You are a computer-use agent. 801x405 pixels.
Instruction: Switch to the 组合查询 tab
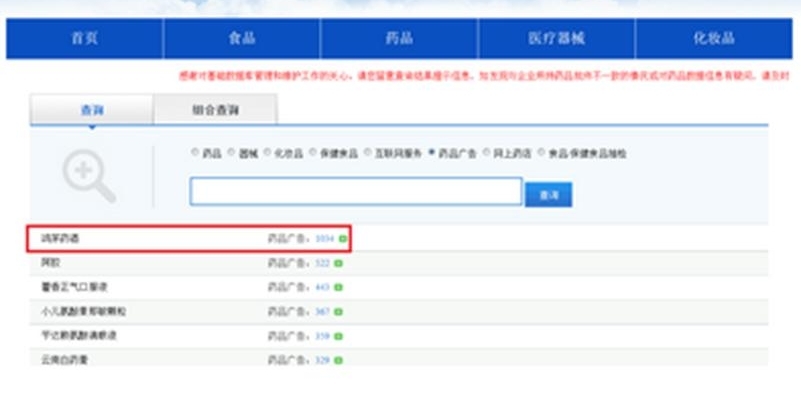(216, 109)
